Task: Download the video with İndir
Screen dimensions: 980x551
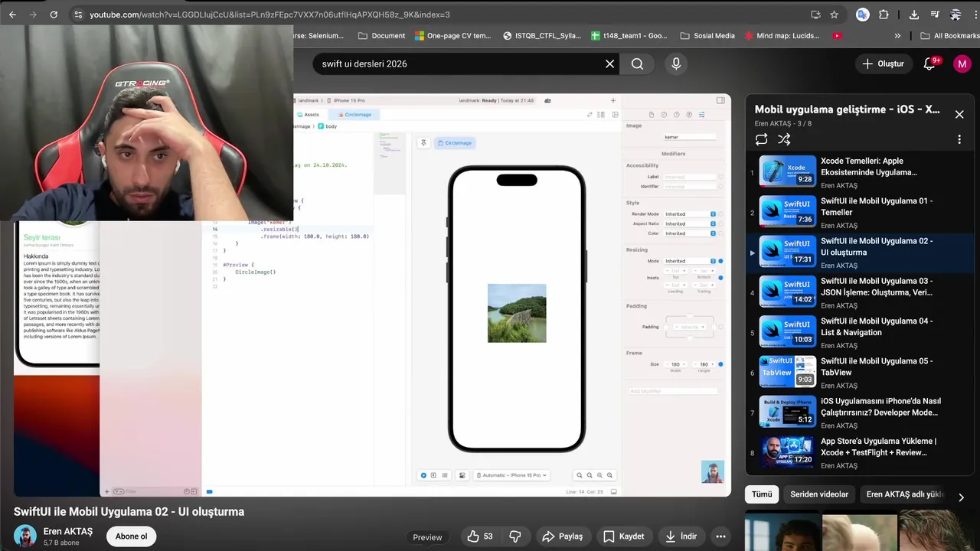Action: point(681,536)
